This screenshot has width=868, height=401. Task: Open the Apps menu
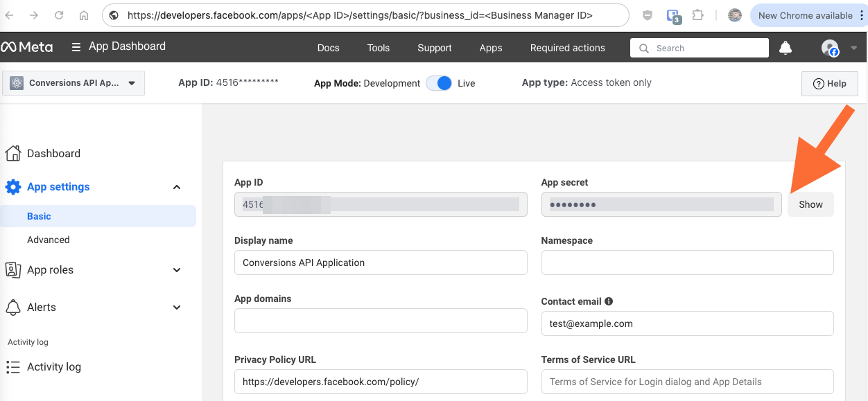click(491, 48)
